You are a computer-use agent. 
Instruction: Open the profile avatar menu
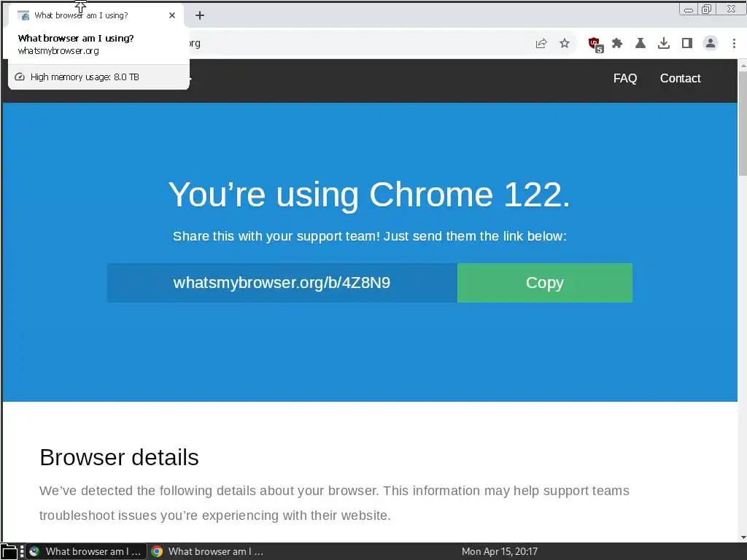(x=711, y=43)
